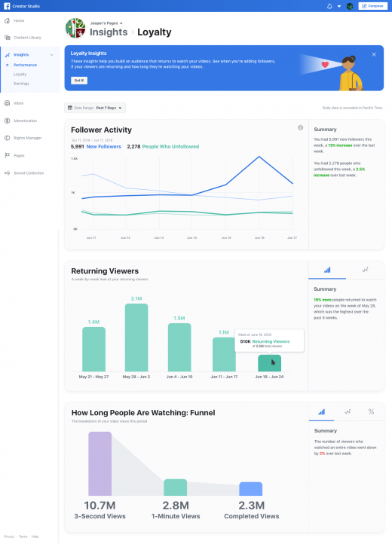Image resolution: width=392 pixels, height=544 pixels.
Task: Open the notifications bell icon
Action: coord(329,6)
